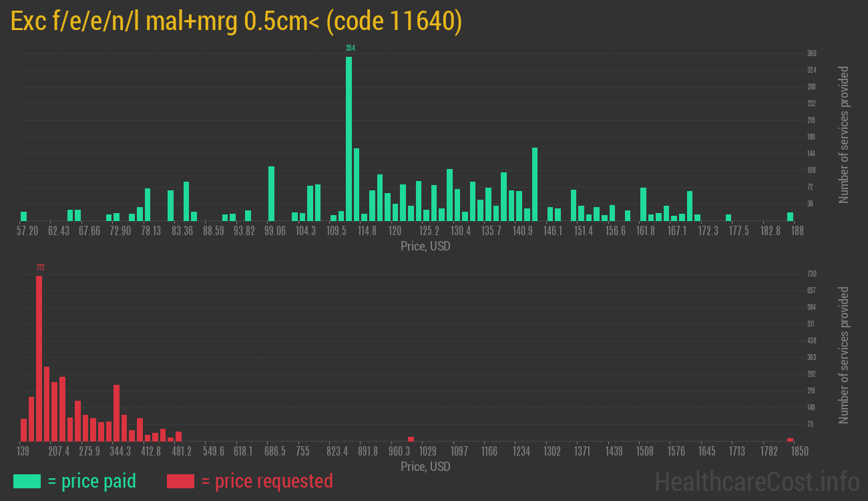Click the green price paid legend swatch
The width and height of the screenshot is (868, 501).
[x=27, y=481]
